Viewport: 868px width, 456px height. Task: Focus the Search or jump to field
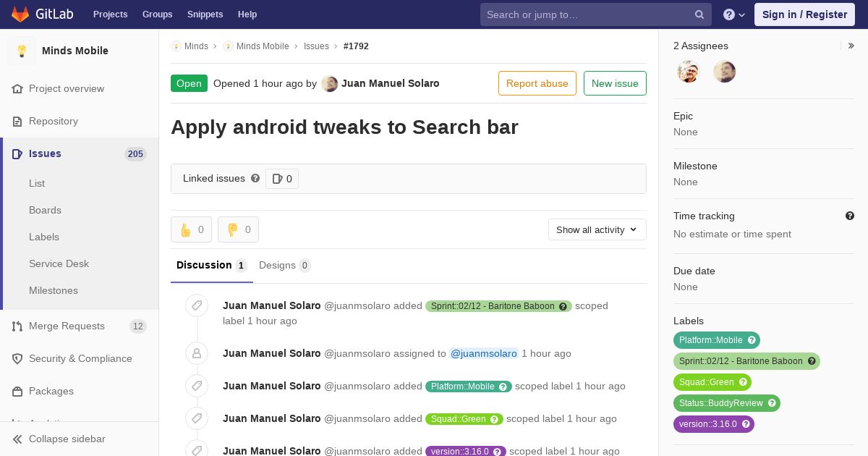pyautogui.click(x=596, y=14)
